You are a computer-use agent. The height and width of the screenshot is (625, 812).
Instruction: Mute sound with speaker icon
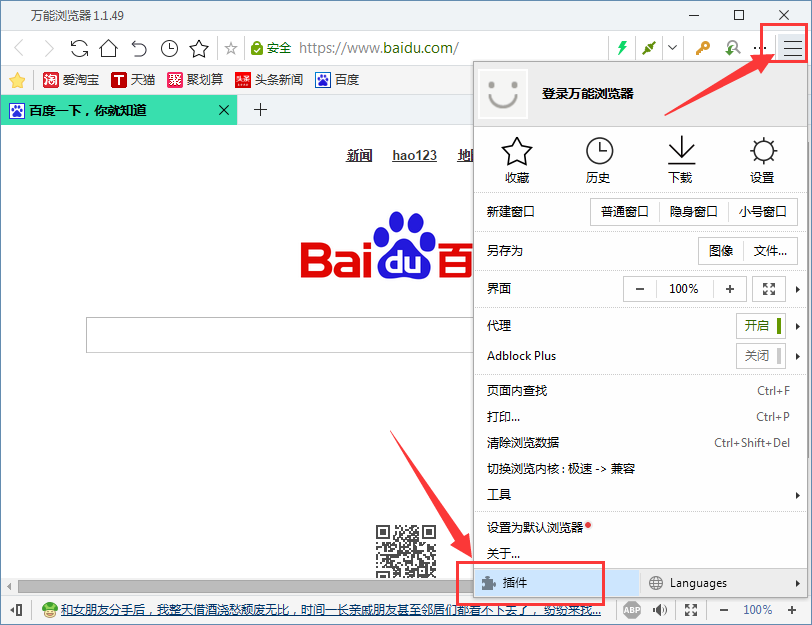660,610
